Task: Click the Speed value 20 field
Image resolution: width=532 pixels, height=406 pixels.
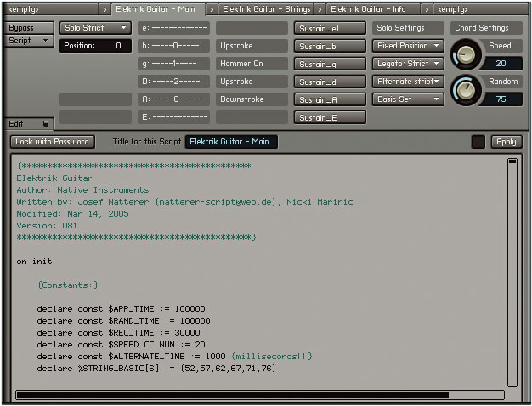Action: coord(501,64)
